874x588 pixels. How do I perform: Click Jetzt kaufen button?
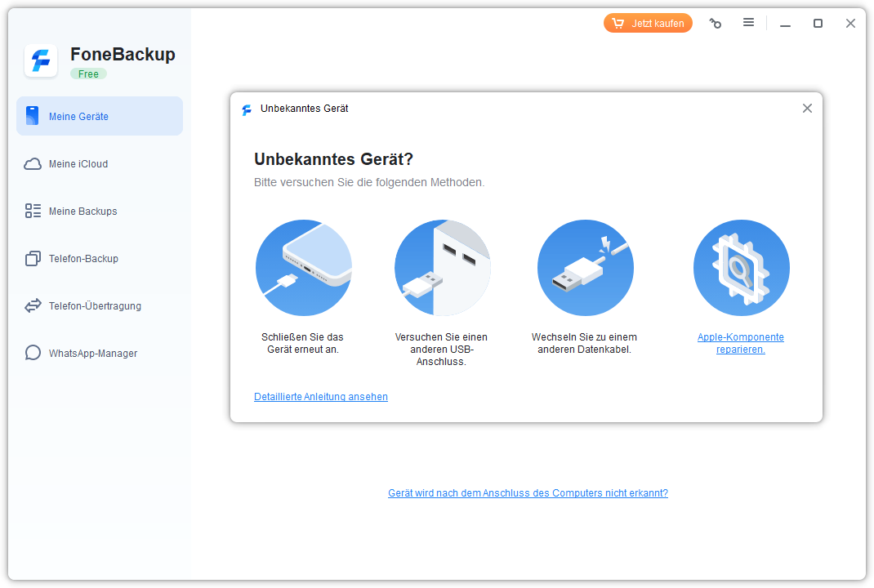coord(648,24)
